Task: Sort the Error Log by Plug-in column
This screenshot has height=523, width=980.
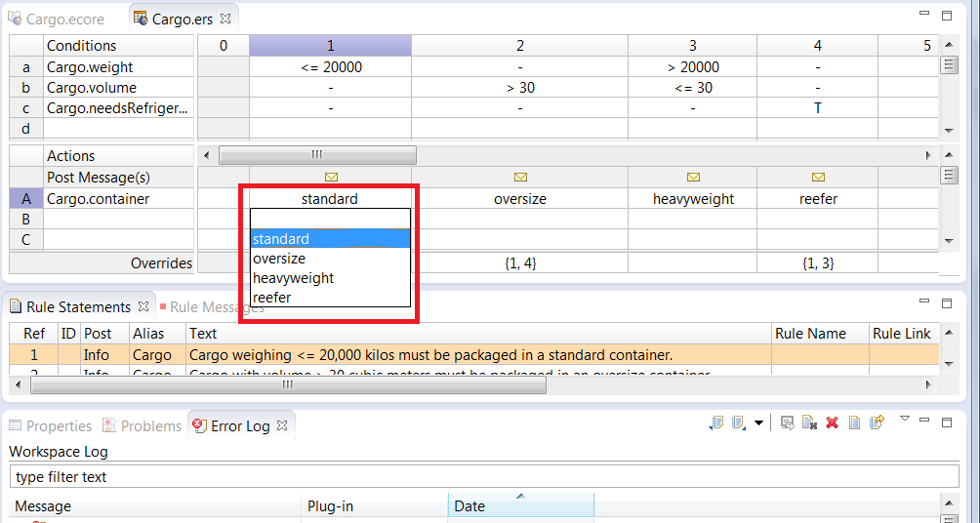Action: pyautogui.click(x=375, y=505)
